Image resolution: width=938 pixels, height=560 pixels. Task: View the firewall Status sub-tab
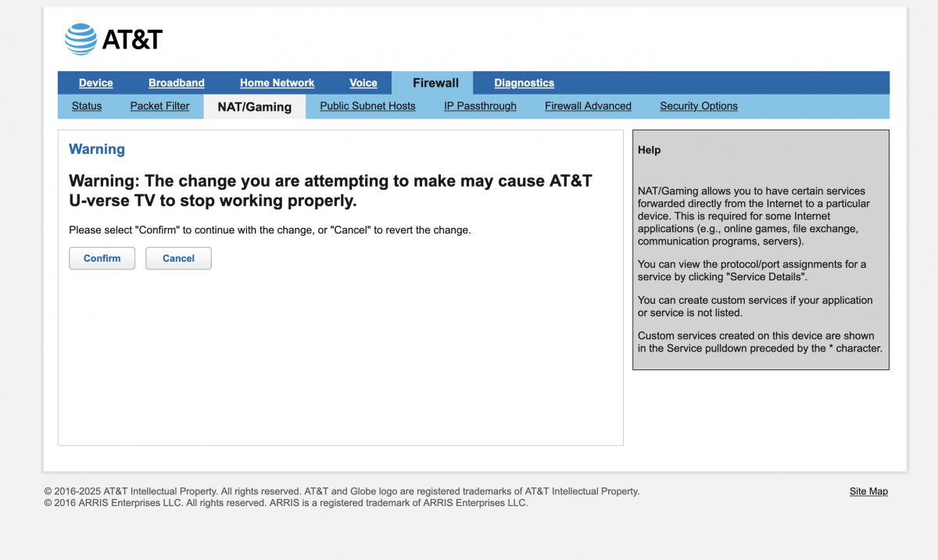(87, 106)
